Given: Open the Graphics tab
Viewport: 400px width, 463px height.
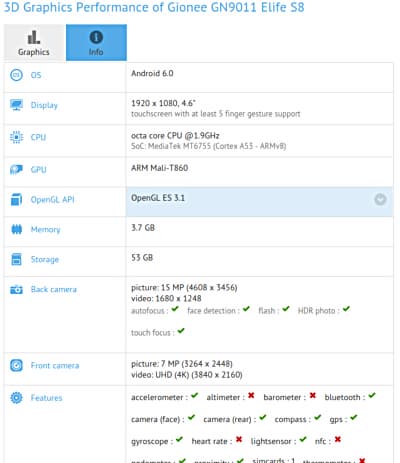Looking at the screenshot, I should tap(35, 43).
